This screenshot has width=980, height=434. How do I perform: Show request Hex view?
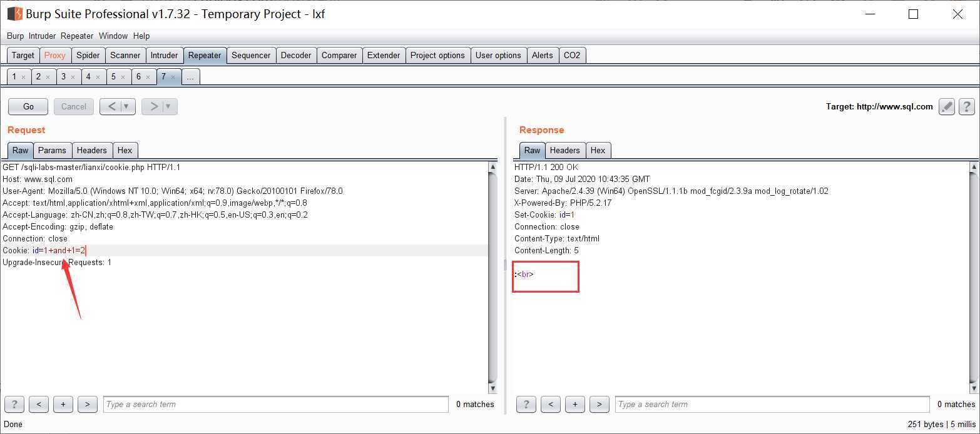(125, 150)
